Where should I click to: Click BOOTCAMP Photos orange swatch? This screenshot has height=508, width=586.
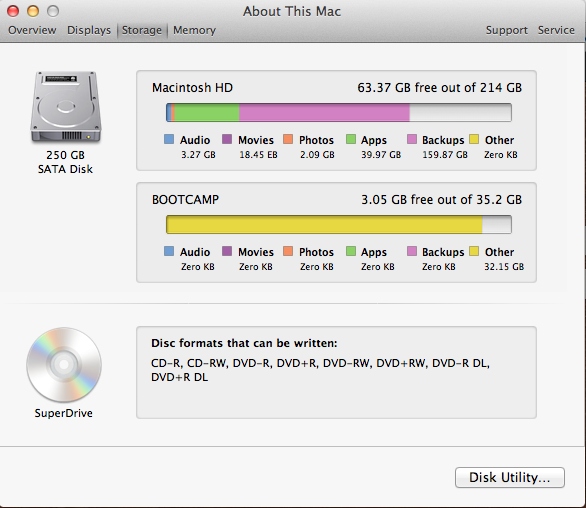click(288, 251)
